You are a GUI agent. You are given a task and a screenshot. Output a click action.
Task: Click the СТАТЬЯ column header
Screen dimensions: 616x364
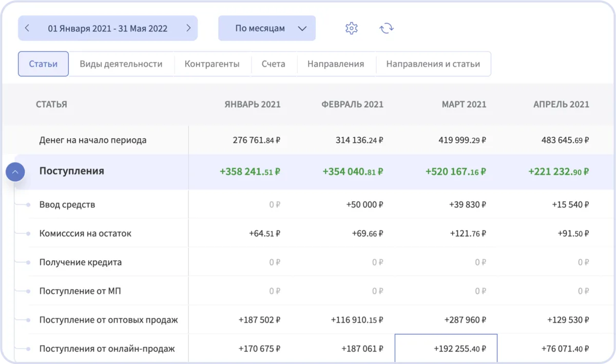[51, 104]
